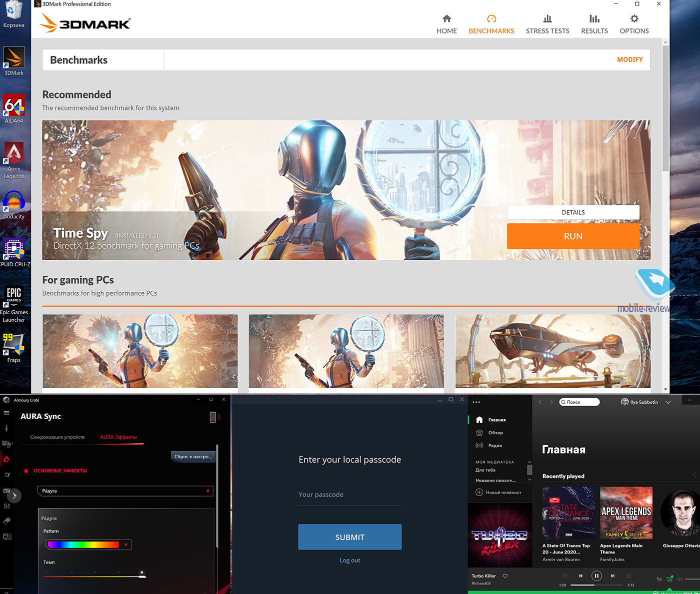This screenshot has height=594, width=700.
Task: Open Spotify connect devices icon
Action: click(x=669, y=579)
